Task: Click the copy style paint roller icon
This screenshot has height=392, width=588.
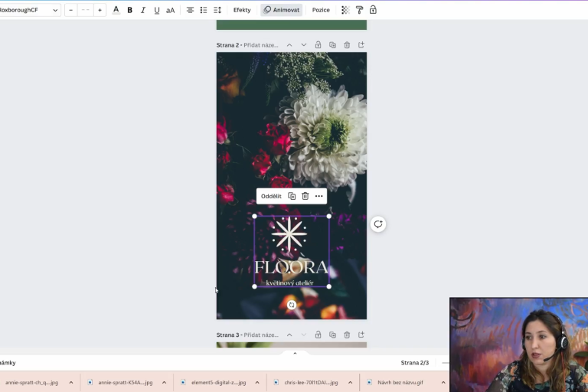Action: 359,10
